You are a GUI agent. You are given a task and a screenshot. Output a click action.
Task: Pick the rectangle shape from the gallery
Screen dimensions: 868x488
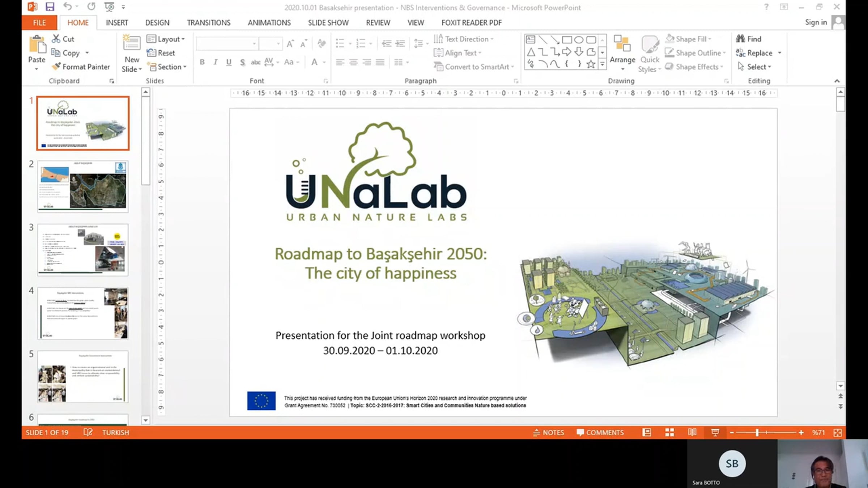click(x=567, y=39)
